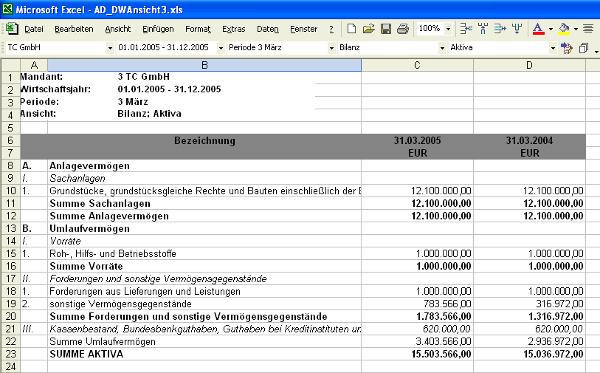
Task: Click the total 15.036.972,00
Action: coord(553,354)
